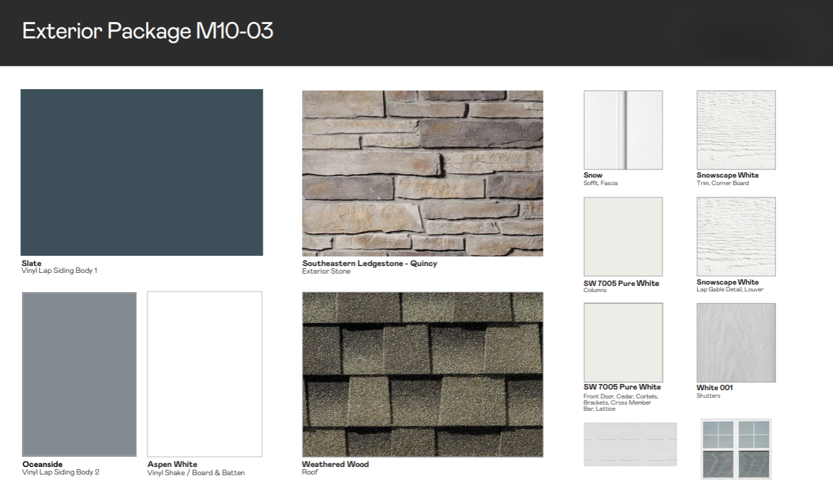Click the white garage door image
833x504 pixels.
point(630,444)
